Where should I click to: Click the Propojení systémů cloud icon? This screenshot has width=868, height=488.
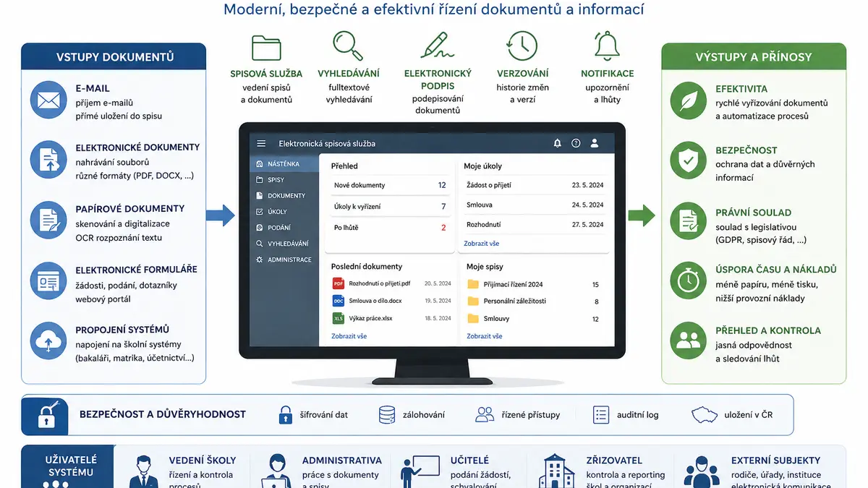coord(48,341)
